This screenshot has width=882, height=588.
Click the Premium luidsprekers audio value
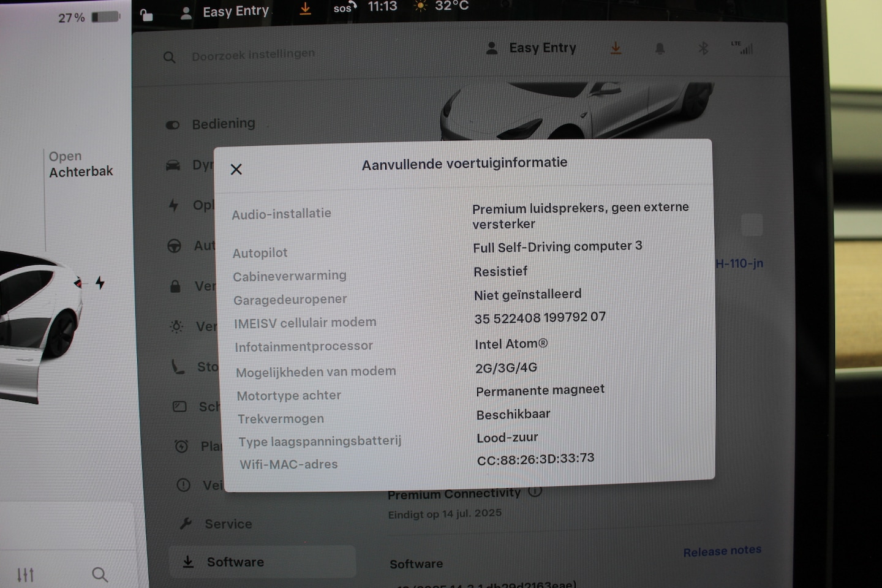[581, 216]
